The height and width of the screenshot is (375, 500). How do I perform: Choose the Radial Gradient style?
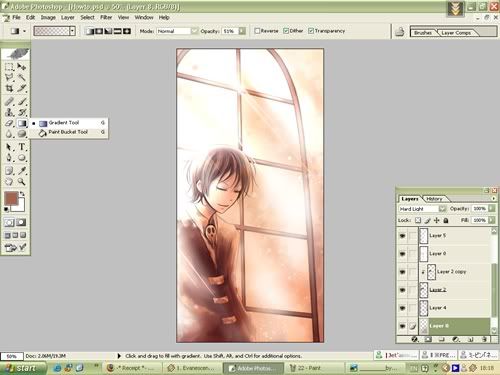[x=99, y=31]
